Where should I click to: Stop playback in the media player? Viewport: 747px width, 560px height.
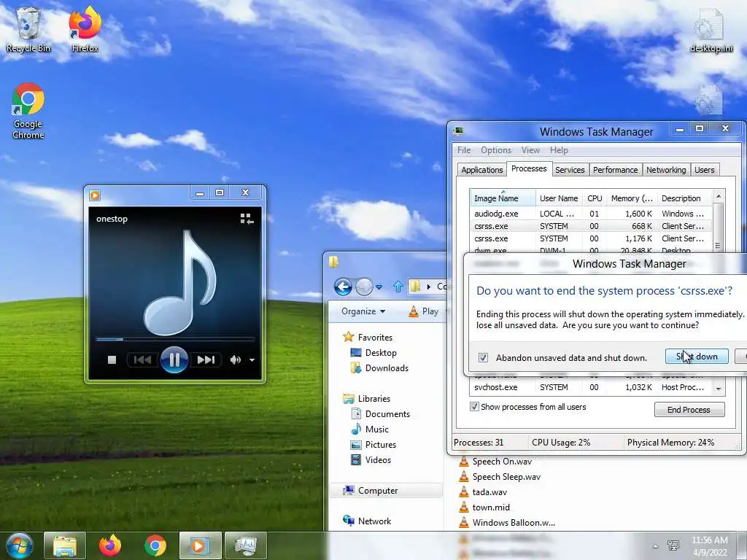tap(112, 359)
